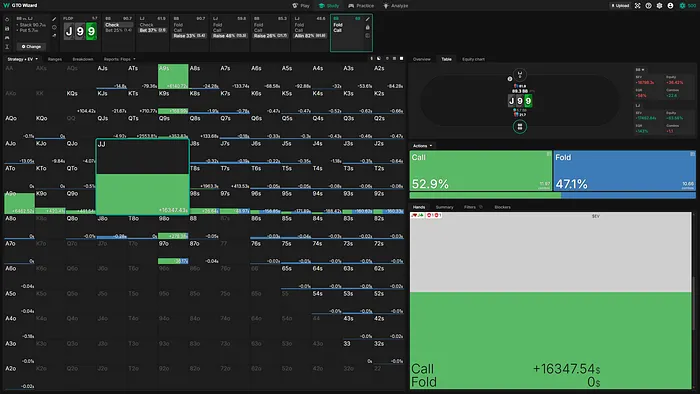Click the BB player seat on the table

520,127
